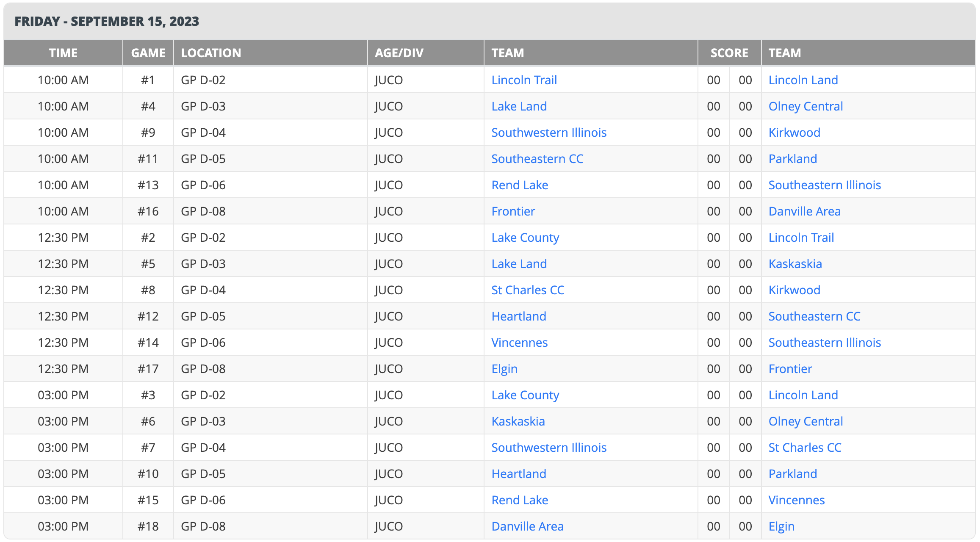The image size is (980, 542).
Task: Click the SCORE column header
Action: [x=729, y=53]
